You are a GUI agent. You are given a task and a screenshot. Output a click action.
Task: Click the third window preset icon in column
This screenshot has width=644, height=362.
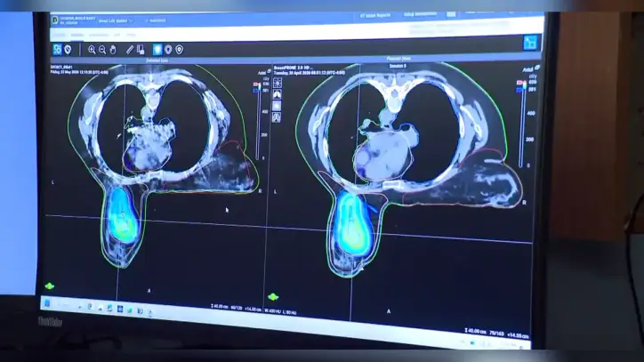tap(277, 106)
